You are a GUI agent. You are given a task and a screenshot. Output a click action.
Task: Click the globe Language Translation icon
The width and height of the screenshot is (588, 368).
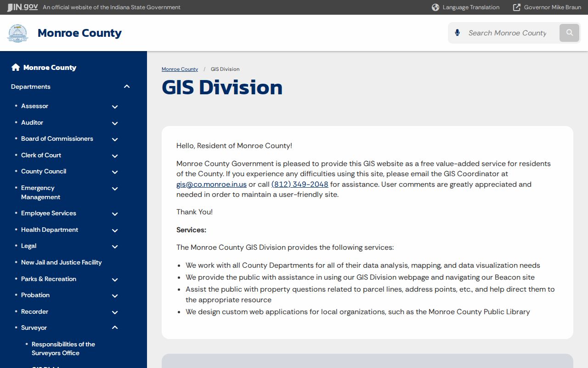[435, 7]
